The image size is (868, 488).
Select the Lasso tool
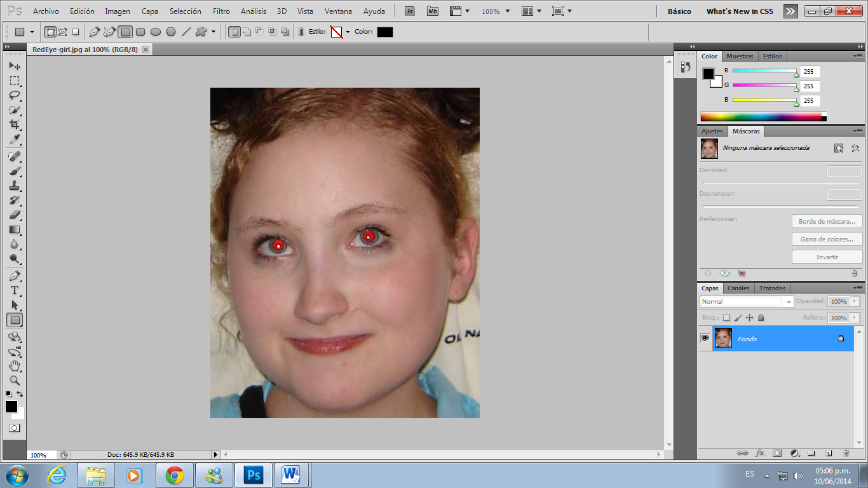pyautogui.click(x=15, y=95)
